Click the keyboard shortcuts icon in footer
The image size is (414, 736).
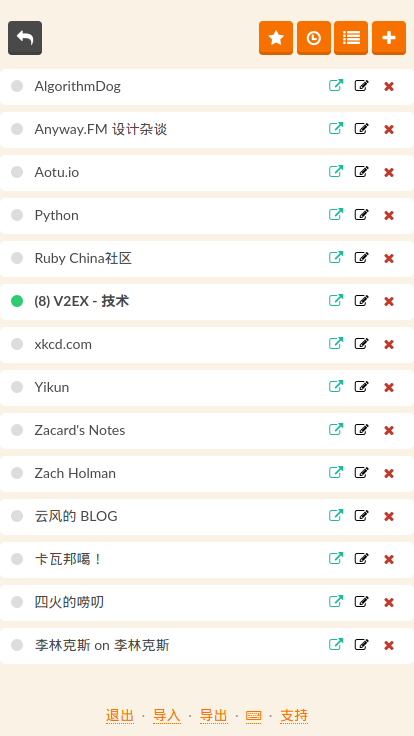pos(253,716)
